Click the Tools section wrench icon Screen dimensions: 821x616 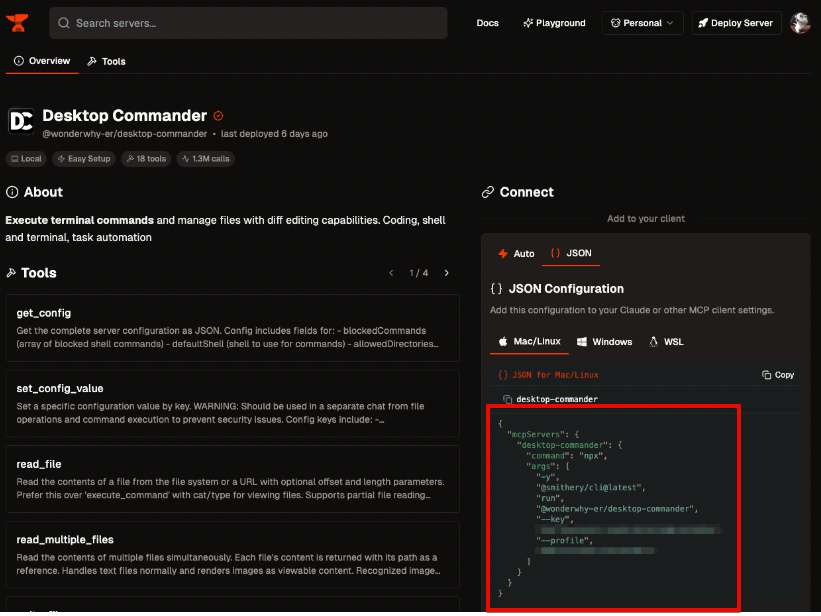[x=11, y=273]
